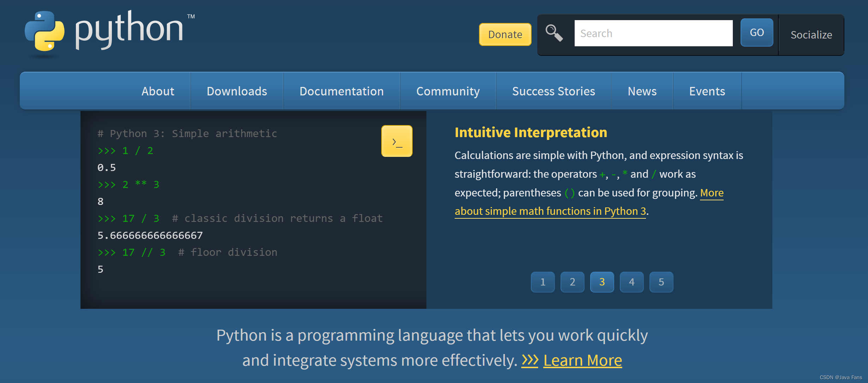Click the code line '>>> 2 ** 3'

click(x=128, y=184)
